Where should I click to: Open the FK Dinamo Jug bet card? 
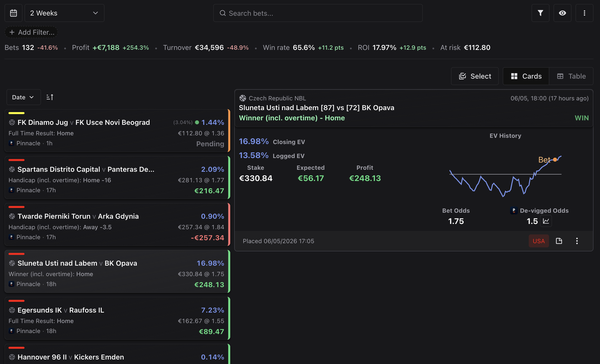117,131
